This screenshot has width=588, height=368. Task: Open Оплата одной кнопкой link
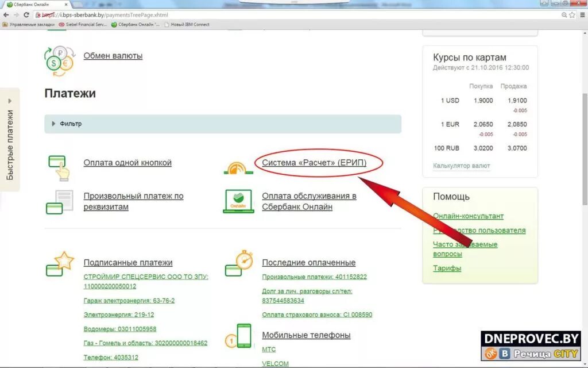click(127, 163)
